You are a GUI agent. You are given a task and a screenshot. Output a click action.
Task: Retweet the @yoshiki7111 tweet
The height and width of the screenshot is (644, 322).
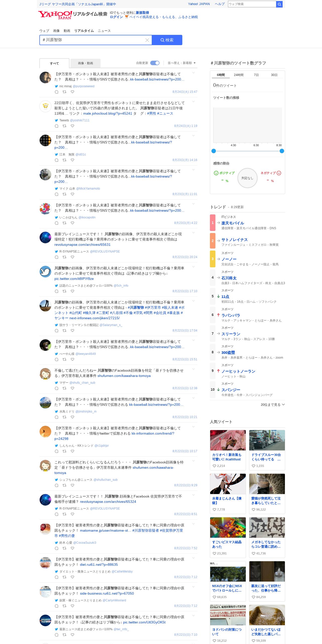[64, 126]
